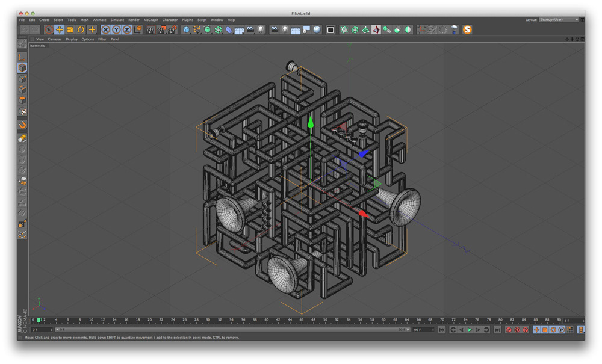Toggle the coordinate system cube icon
602x364 pixels.
pos(137,29)
